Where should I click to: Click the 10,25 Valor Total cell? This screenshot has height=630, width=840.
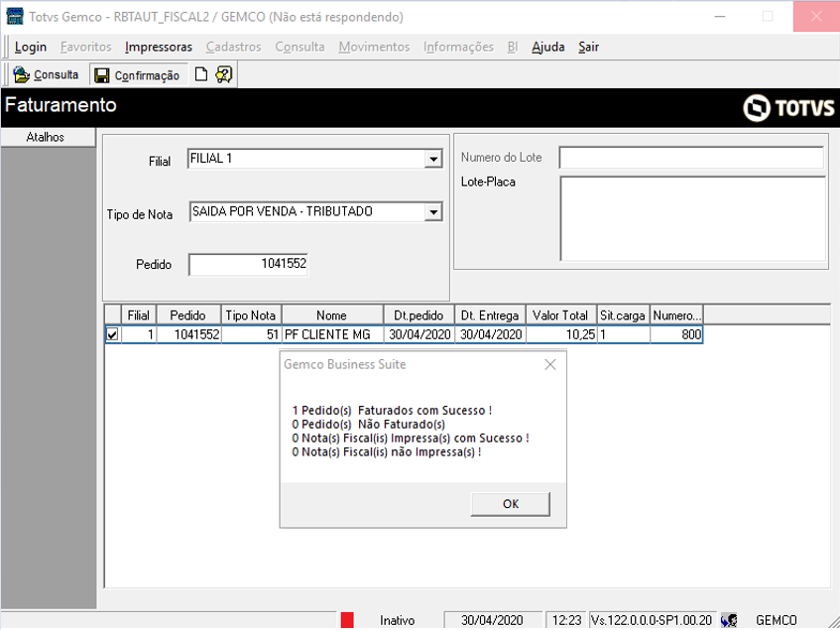pos(561,334)
